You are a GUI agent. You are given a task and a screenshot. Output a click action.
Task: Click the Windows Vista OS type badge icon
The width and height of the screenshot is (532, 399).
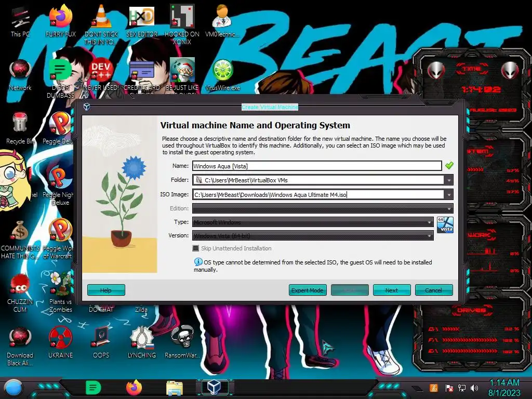pyautogui.click(x=445, y=225)
